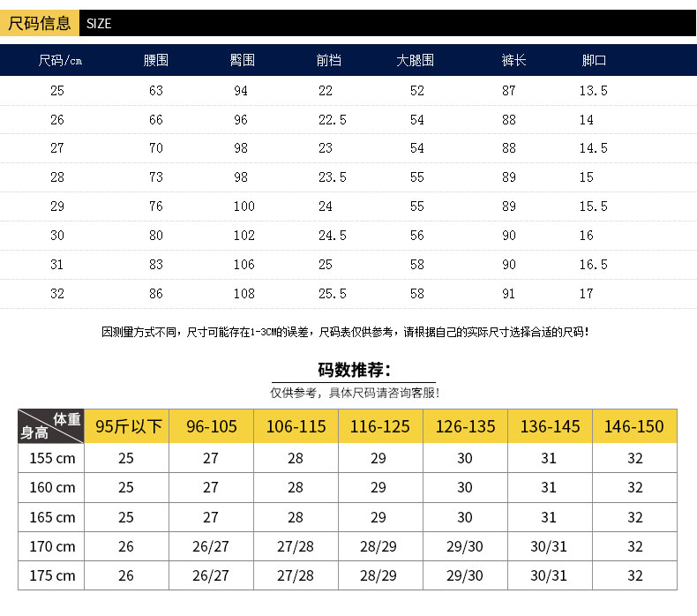Screen dimensions: 697x616
Task: Click the 170 cm height row label
Action: click(52, 546)
